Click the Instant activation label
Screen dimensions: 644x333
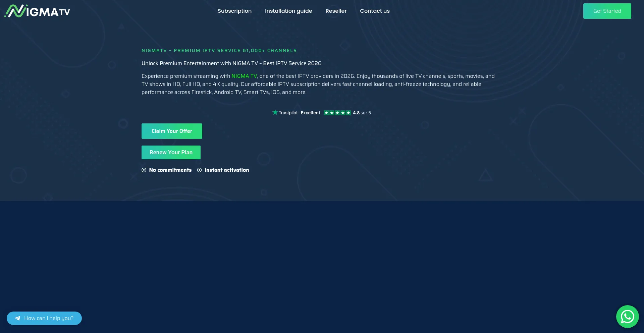click(227, 170)
